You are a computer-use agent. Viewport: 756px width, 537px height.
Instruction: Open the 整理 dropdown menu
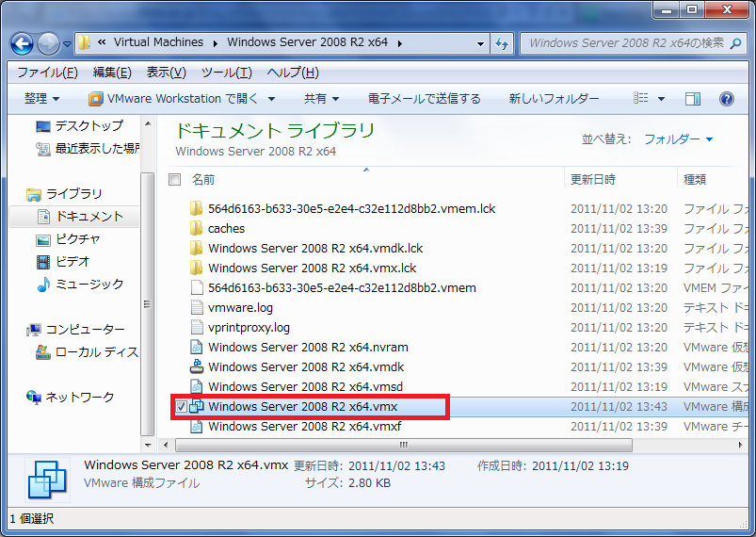[42, 98]
